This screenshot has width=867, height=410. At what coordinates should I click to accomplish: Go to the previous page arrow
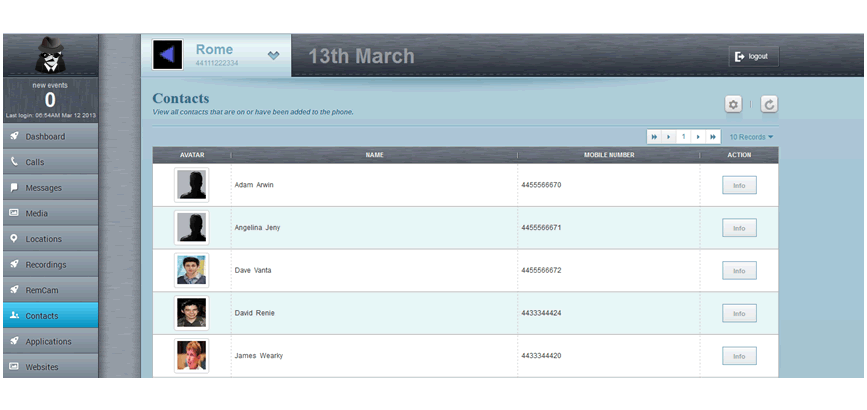pyautogui.click(x=668, y=136)
